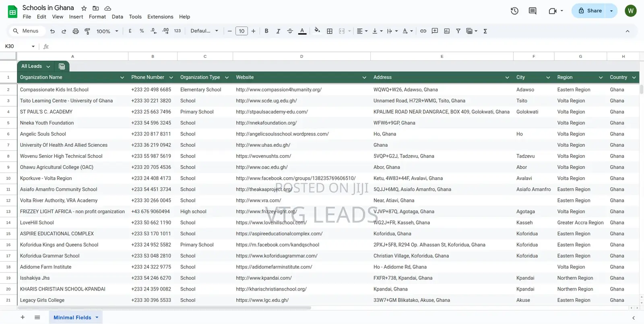Click the Redo icon in the toolbar

pos(64,31)
